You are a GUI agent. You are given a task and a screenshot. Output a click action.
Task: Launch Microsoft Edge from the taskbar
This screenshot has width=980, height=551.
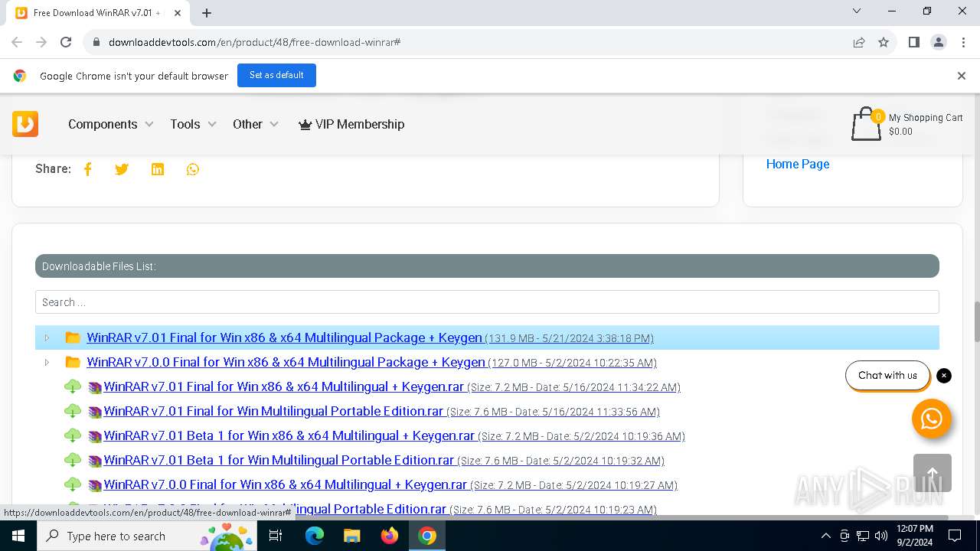click(315, 536)
